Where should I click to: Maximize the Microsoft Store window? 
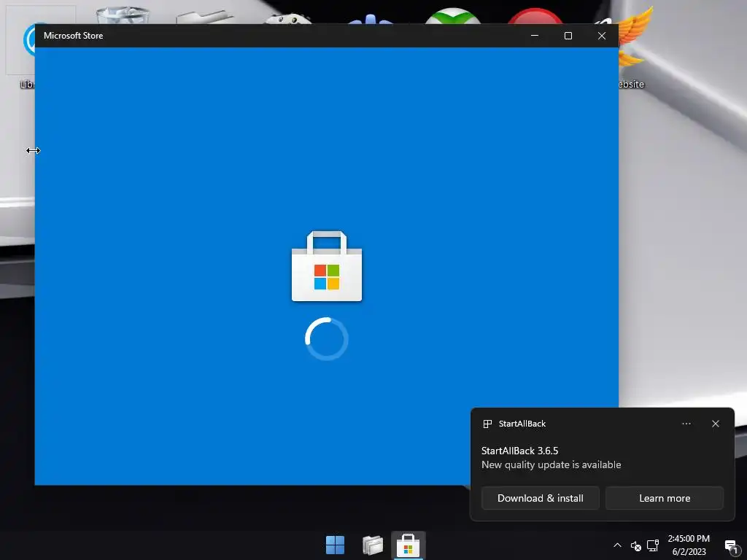click(568, 36)
